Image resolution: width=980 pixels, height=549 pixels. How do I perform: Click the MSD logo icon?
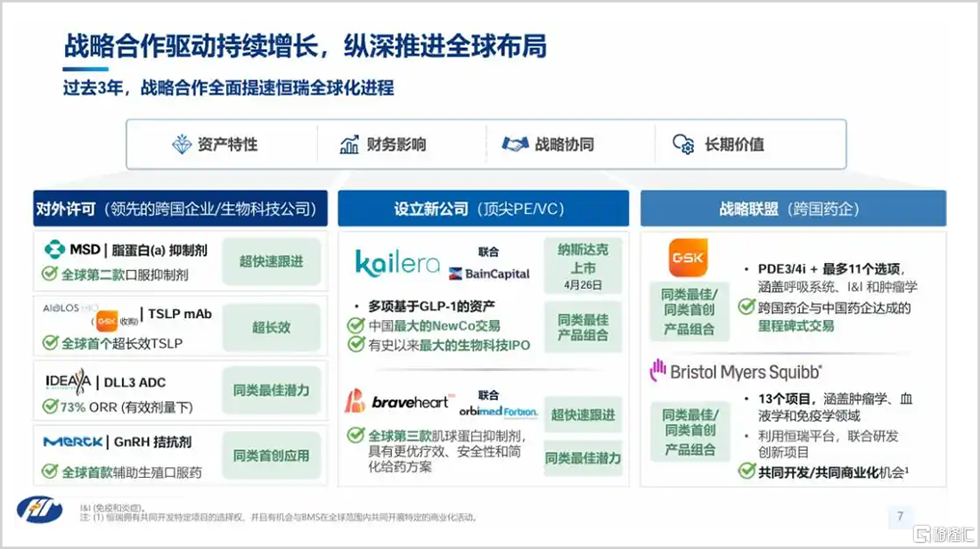[x=55, y=250]
